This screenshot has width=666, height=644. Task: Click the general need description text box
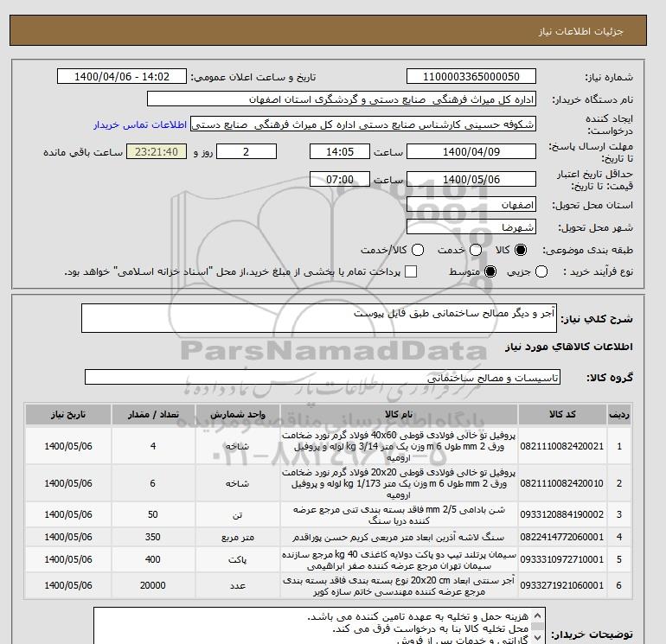pyautogui.click(x=319, y=318)
